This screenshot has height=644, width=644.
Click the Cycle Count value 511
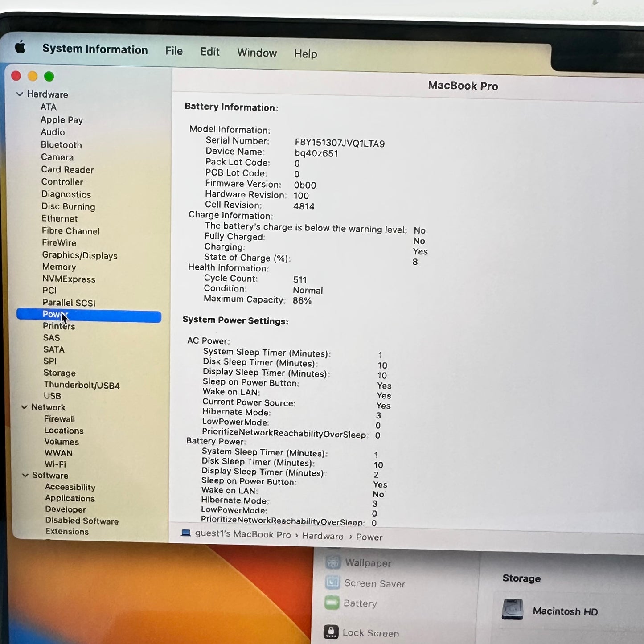point(300,279)
